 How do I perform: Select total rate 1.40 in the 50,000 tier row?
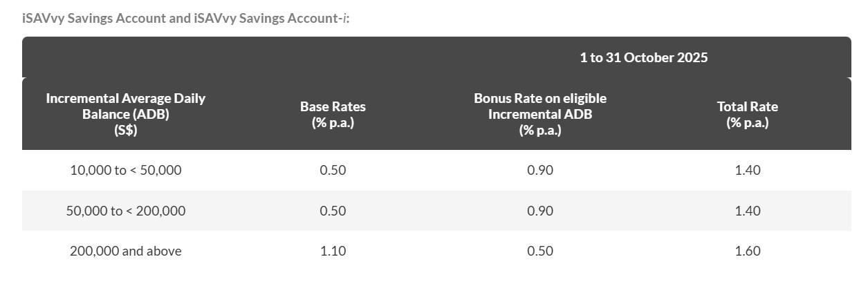pyautogui.click(x=747, y=211)
